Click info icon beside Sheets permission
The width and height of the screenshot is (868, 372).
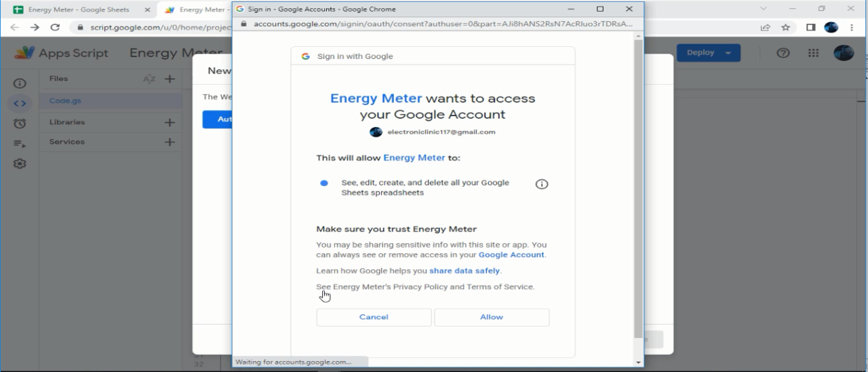542,184
